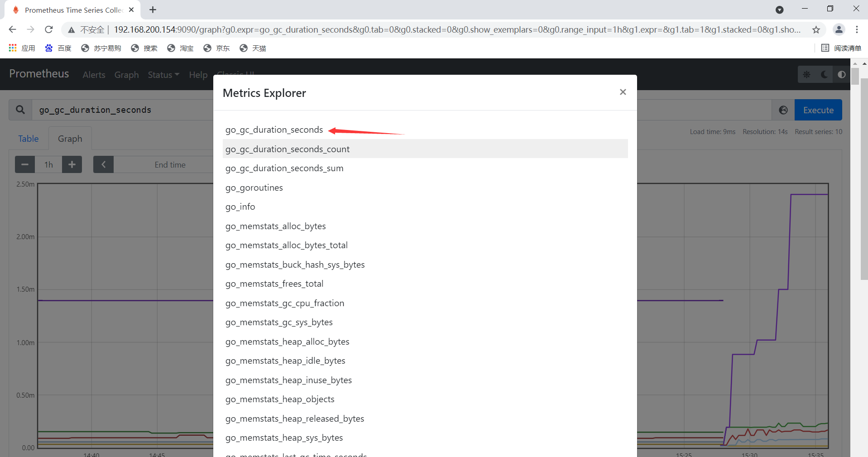Image resolution: width=868 pixels, height=457 pixels.
Task: Switch to the Table tab
Action: click(x=28, y=139)
